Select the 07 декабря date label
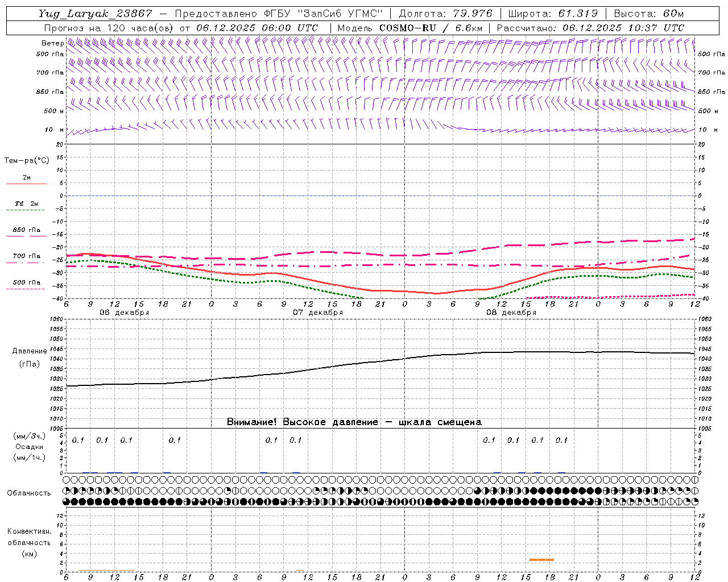The width and height of the screenshot is (728, 582). (318, 313)
